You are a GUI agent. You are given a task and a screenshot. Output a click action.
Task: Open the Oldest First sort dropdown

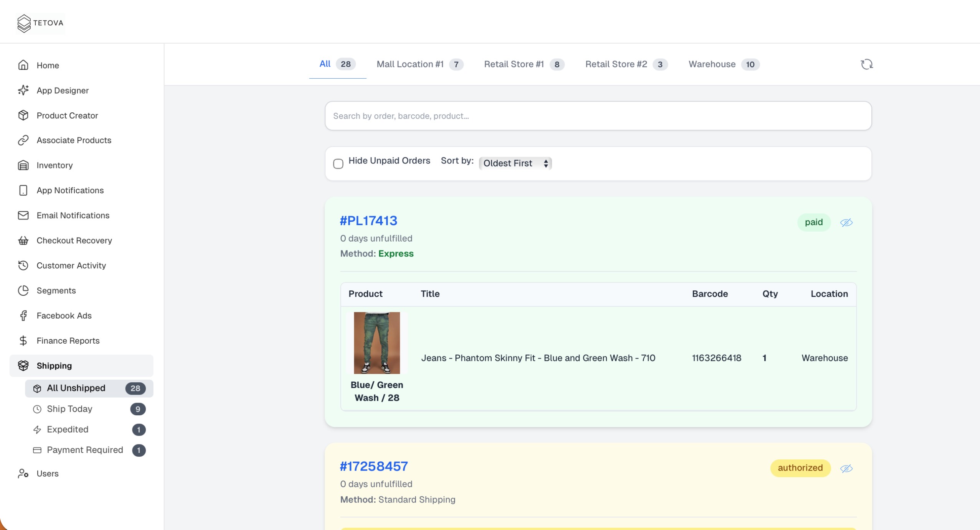tap(515, 163)
